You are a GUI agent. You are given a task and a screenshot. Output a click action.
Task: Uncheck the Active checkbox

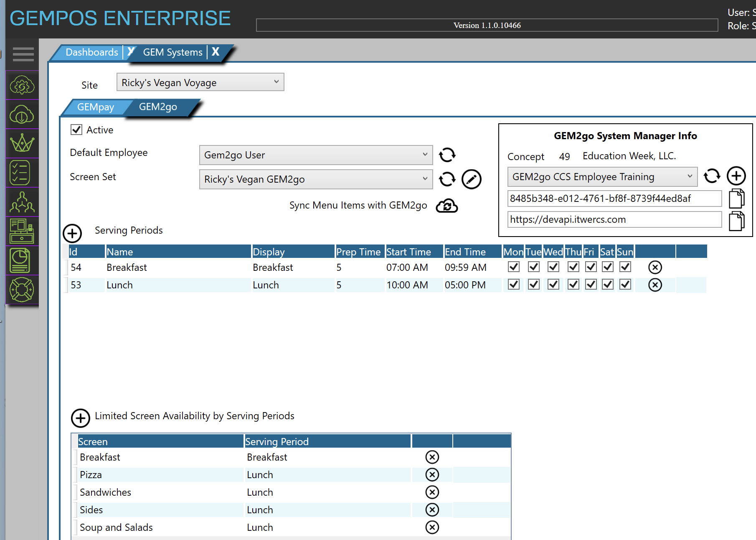point(76,130)
